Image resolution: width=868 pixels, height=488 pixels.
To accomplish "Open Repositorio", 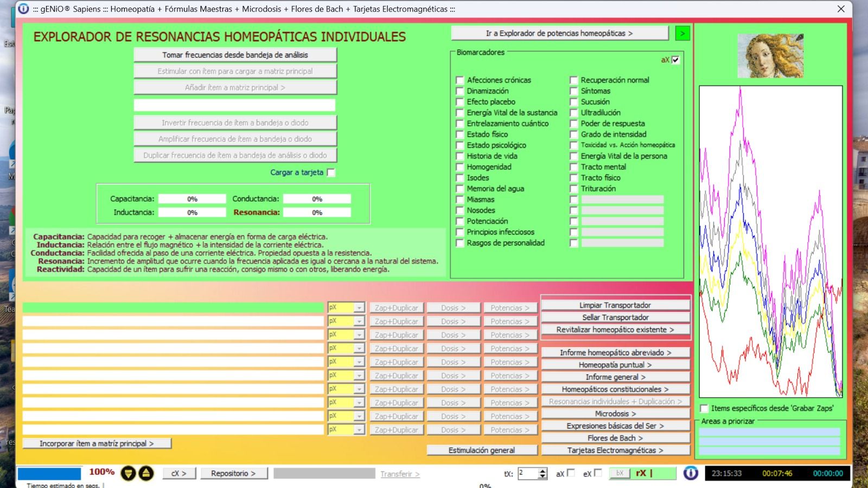I will pos(233,473).
